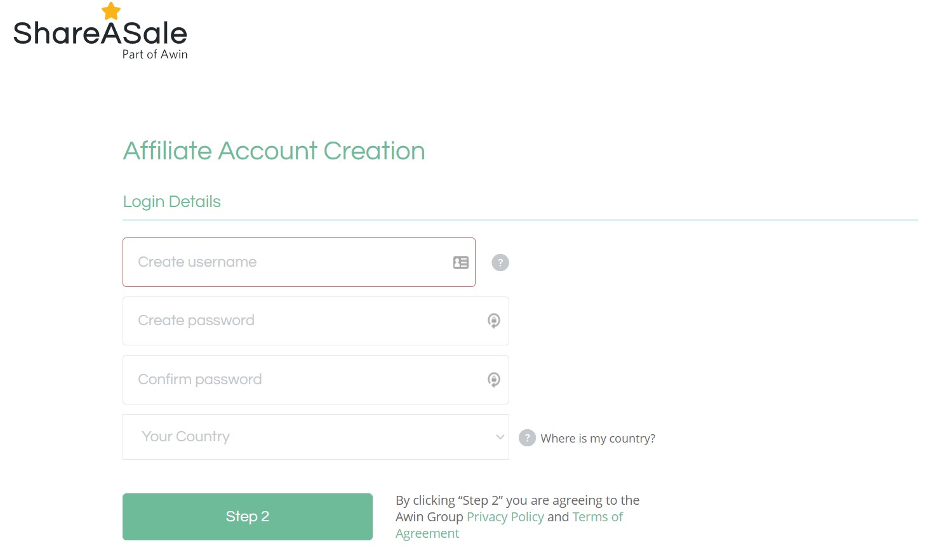
Task: Click the key icon in Create password field
Action: pyautogui.click(x=493, y=321)
